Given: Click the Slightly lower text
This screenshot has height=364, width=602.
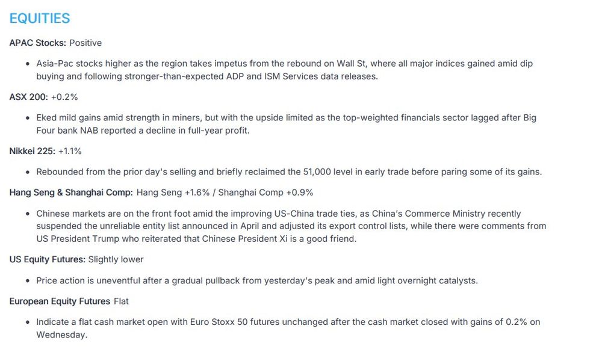Looking at the screenshot, I should pos(116,259).
